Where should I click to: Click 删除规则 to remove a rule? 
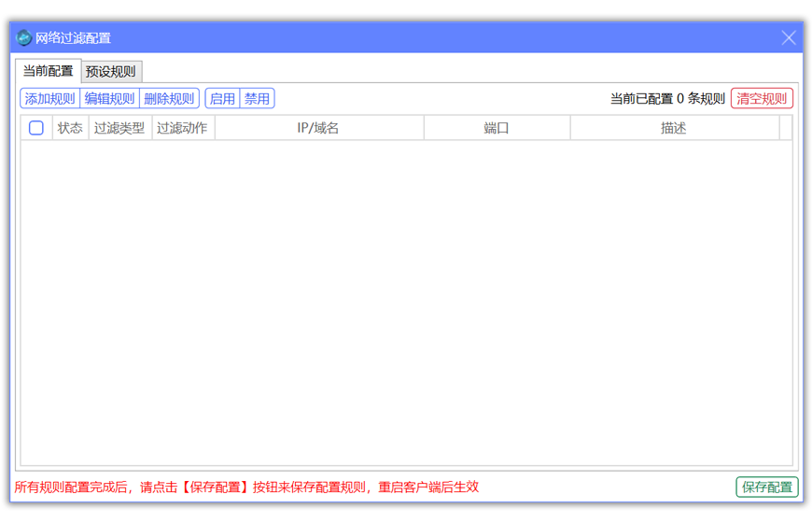(x=169, y=99)
